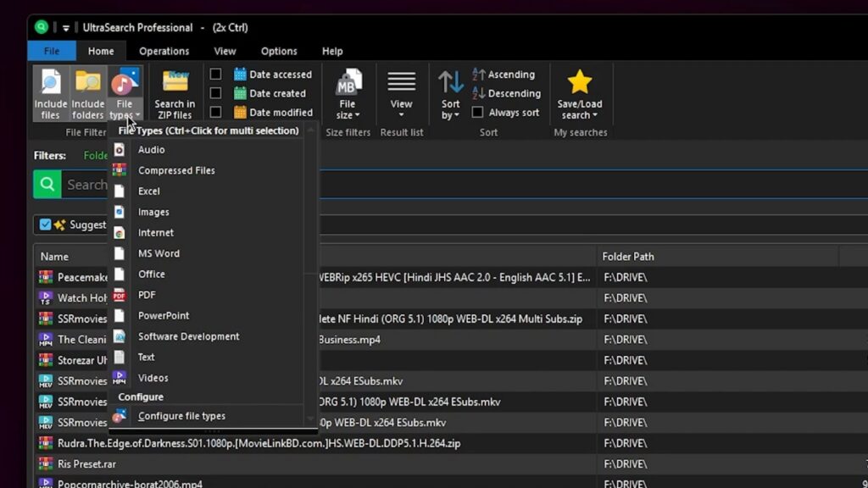Click the Ascending sort icon
868x488 pixels.
coord(479,75)
